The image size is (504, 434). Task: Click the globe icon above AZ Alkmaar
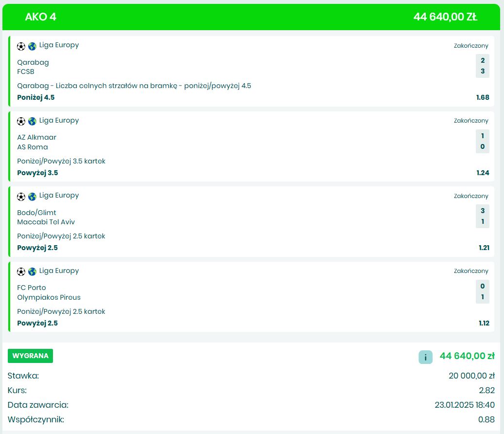coord(32,121)
